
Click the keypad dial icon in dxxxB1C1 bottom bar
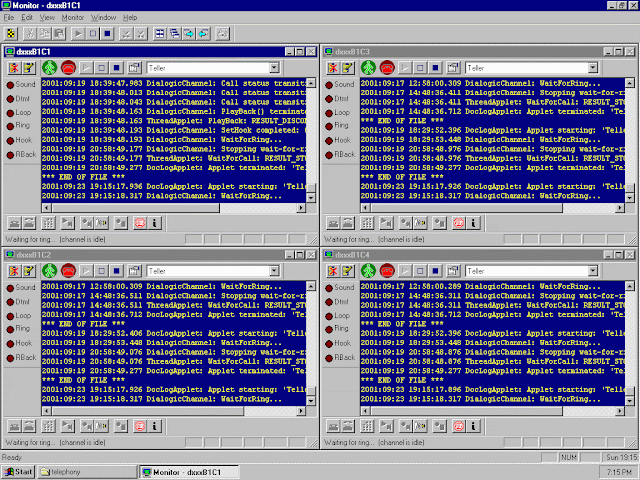point(48,223)
